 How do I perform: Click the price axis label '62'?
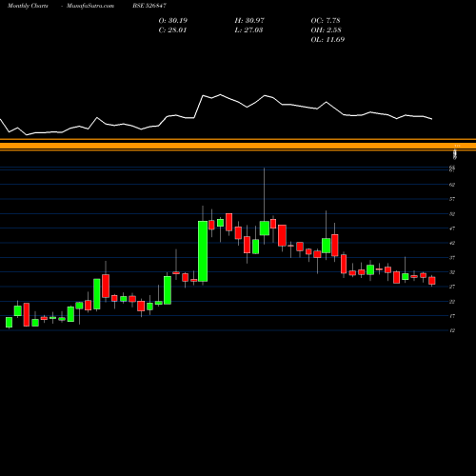452,185
